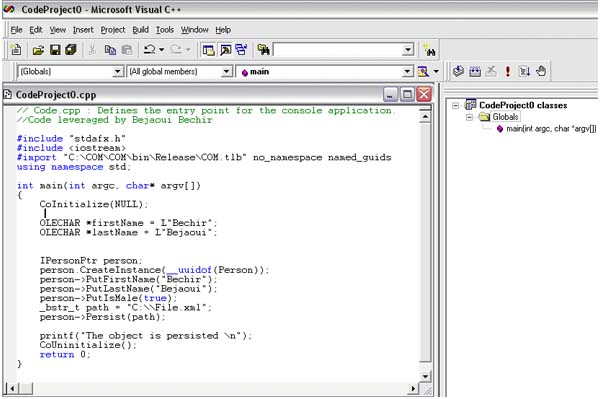Click the Redo arrow icon
The height and width of the screenshot is (399, 600).
point(176,49)
